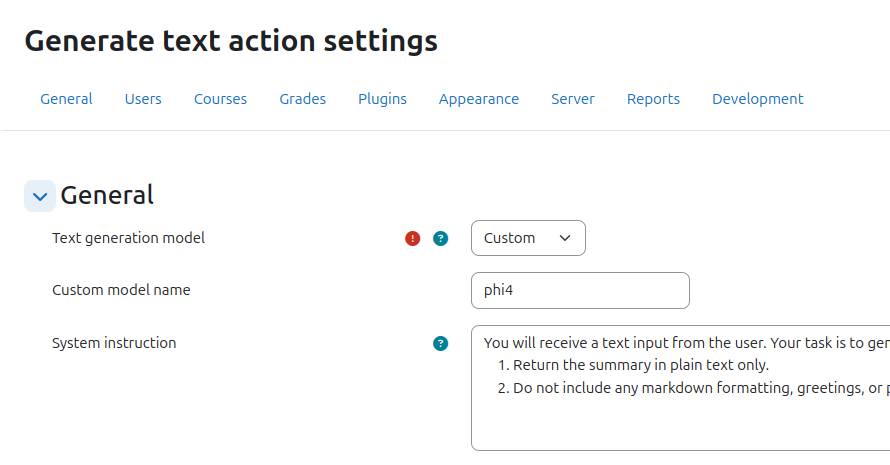This screenshot has height=465, width=890.
Task: Open help for Text generation model
Action: (440, 238)
